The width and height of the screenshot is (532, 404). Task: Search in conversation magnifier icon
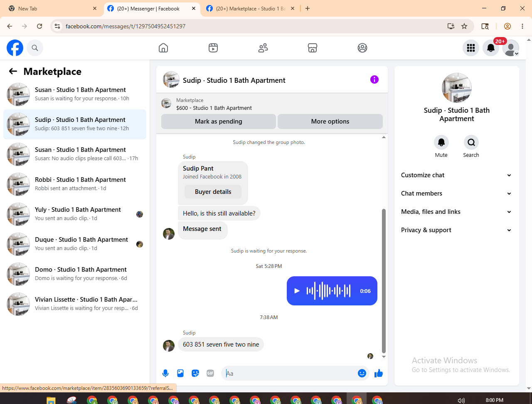471,142
